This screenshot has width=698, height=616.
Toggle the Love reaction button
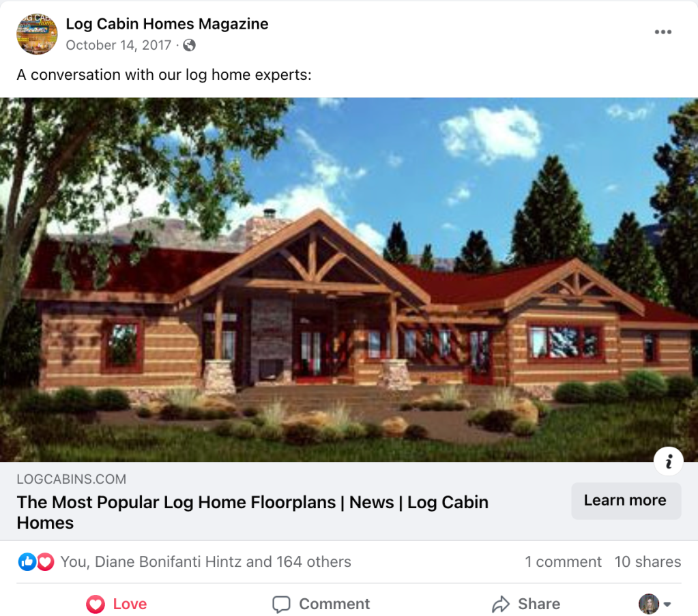click(x=116, y=604)
